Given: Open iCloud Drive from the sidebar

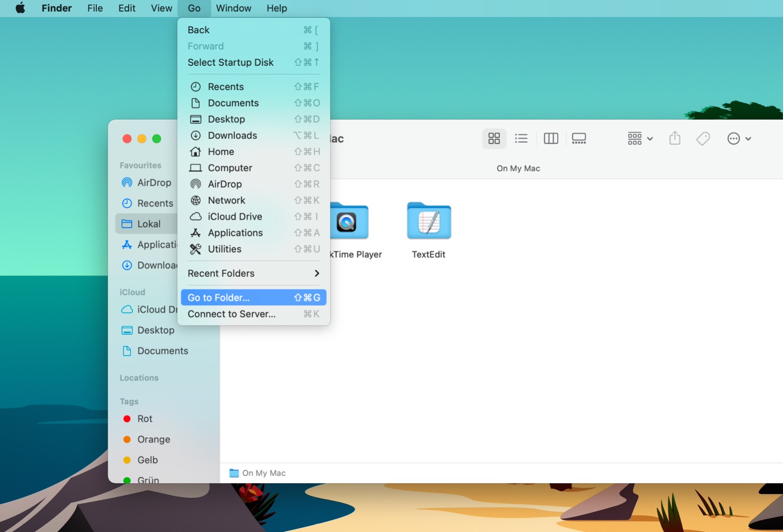Looking at the screenshot, I should pyautogui.click(x=152, y=310).
